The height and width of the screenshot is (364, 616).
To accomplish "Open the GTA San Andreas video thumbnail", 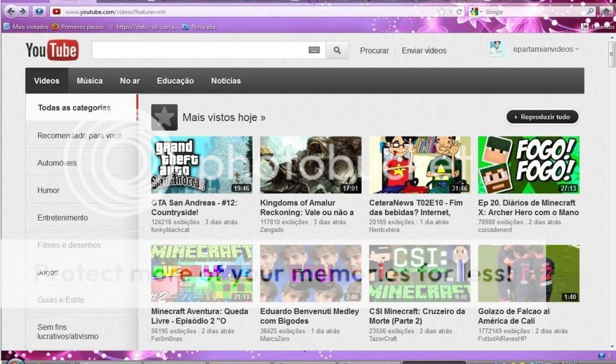I will tap(202, 165).
